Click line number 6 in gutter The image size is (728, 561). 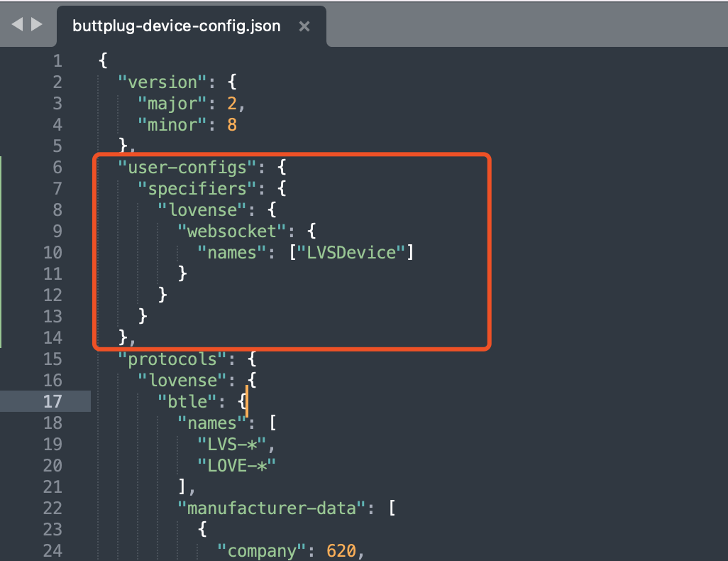click(57, 168)
